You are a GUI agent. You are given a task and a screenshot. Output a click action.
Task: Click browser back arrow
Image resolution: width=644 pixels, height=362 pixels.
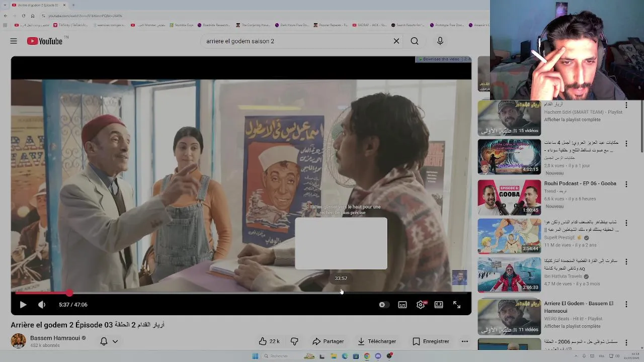(x=5, y=16)
